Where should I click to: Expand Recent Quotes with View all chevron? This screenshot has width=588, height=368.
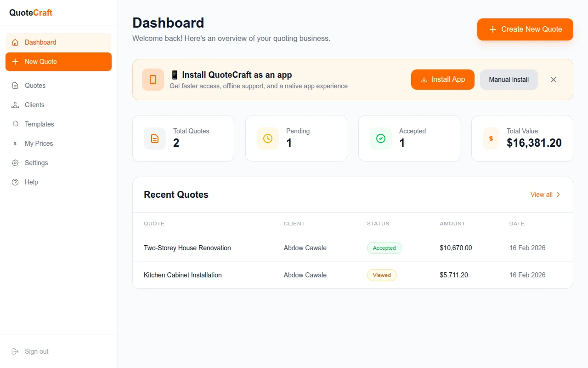(559, 195)
